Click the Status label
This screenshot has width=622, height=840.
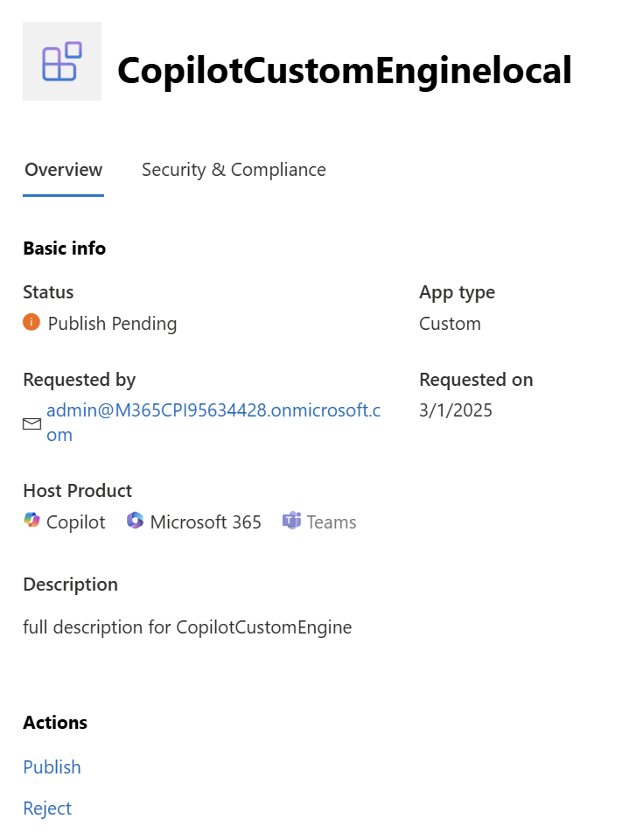(48, 292)
